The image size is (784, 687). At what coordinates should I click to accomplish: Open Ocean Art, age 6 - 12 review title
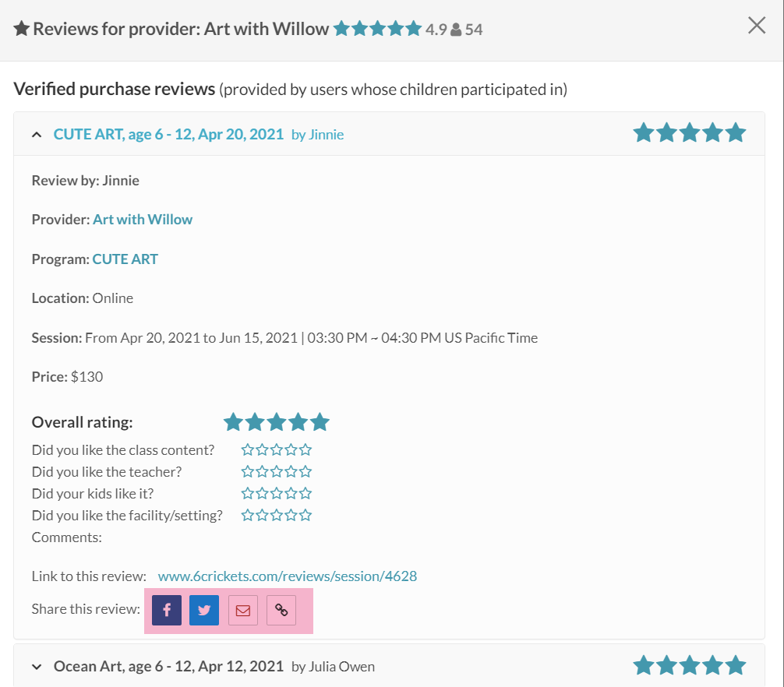[168, 666]
